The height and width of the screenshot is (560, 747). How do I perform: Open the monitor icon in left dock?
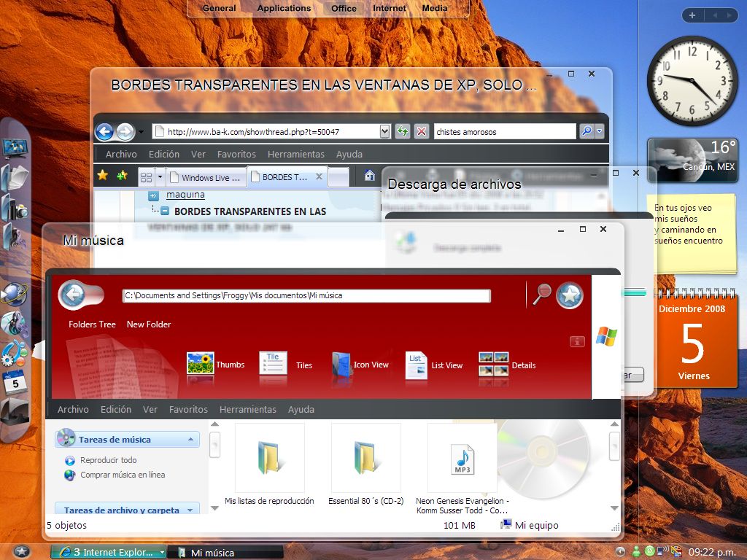pyautogui.click(x=15, y=148)
